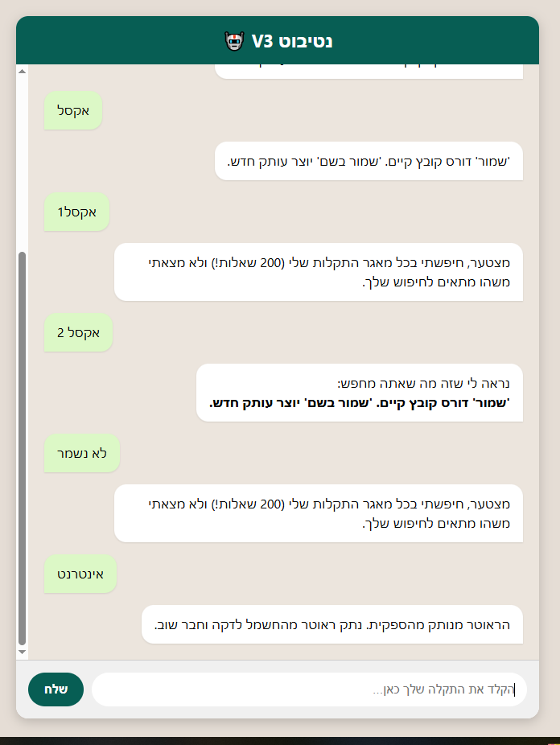Select the 'אינטרנט' user message
560x745 pixels.
(x=80, y=574)
